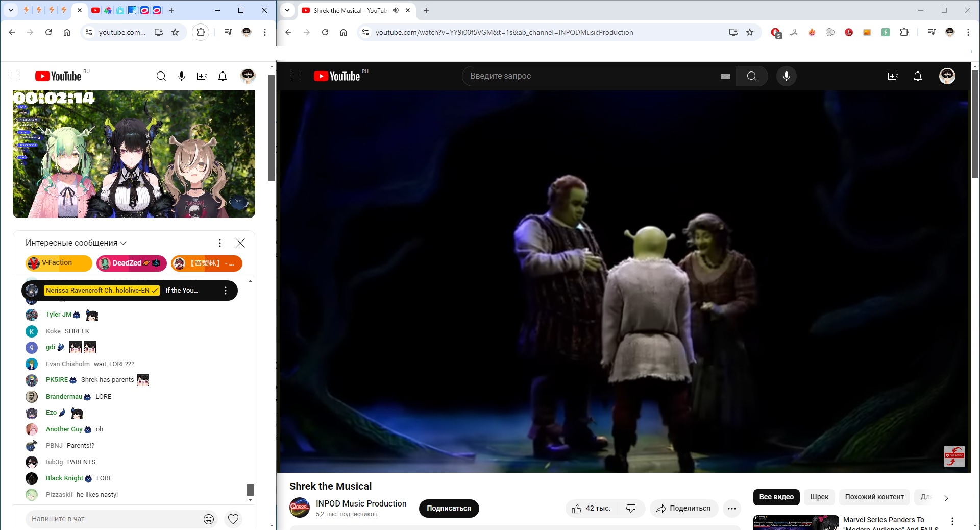Viewport: 980px width, 530px height.
Task: Click the left window page scrollbar thumb
Action: (272, 128)
